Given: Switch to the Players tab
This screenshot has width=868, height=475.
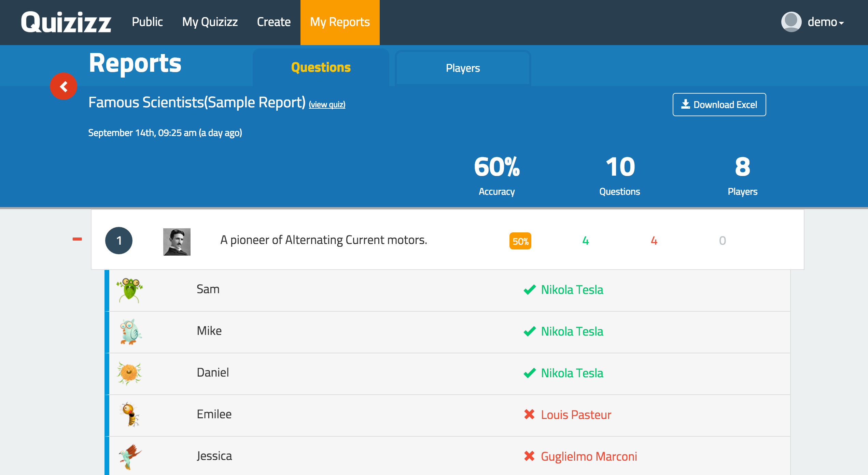Looking at the screenshot, I should 463,68.
